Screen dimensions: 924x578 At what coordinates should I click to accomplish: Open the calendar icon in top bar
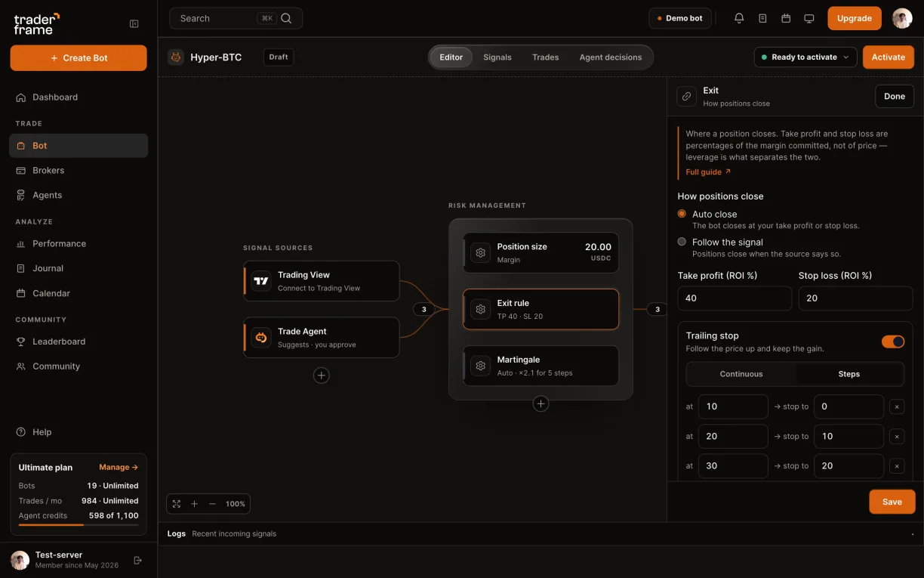point(786,18)
